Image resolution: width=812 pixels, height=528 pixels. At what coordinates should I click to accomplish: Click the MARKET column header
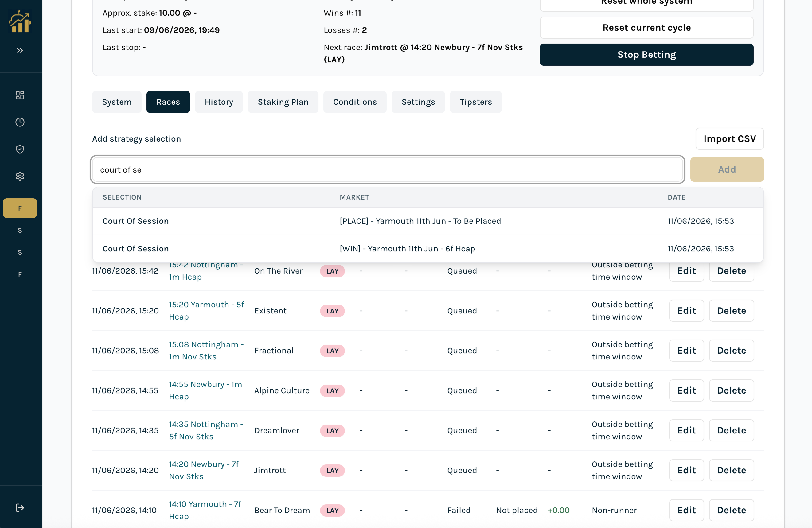[354, 197]
